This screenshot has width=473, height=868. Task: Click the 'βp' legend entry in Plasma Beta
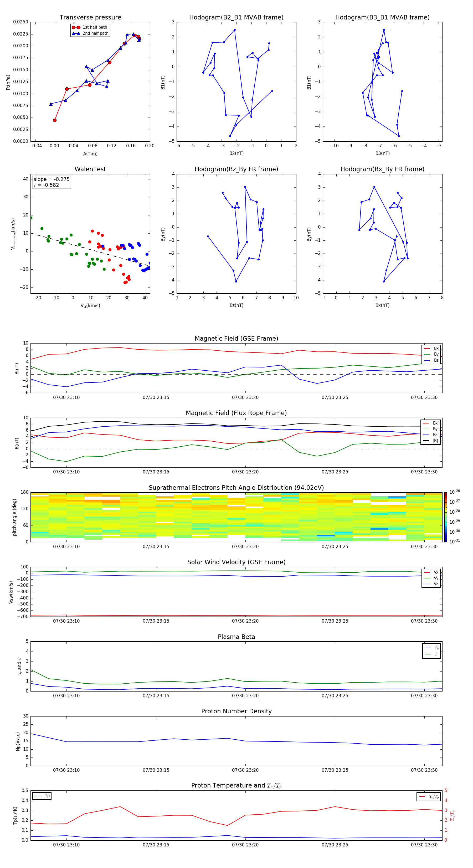coord(431,647)
